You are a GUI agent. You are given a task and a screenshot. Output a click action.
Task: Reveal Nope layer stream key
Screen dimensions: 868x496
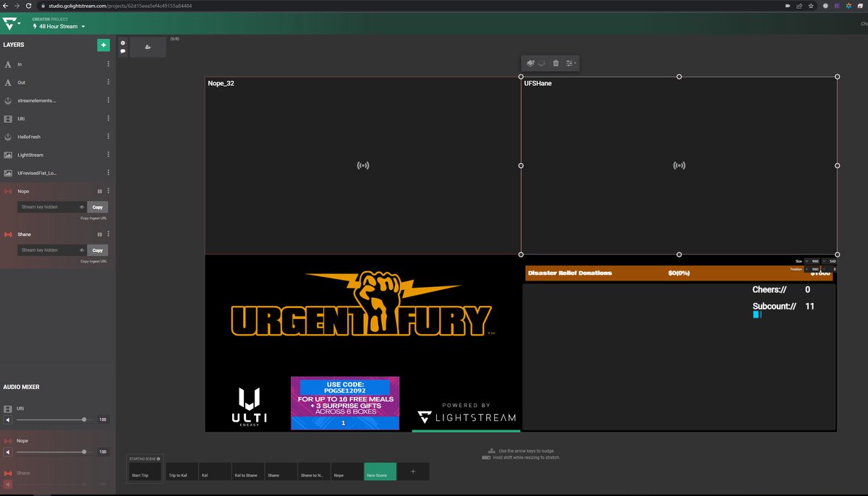(x=82, y=207)
